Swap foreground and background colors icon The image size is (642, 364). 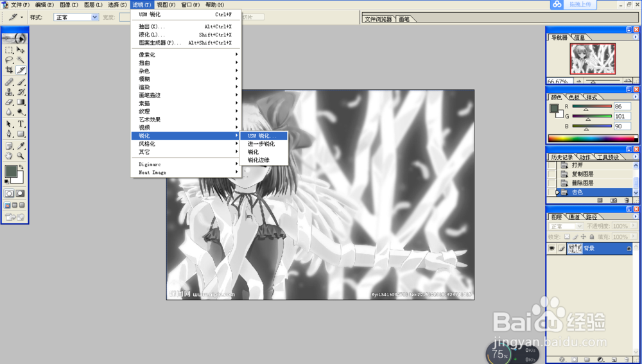click(21, 167)
